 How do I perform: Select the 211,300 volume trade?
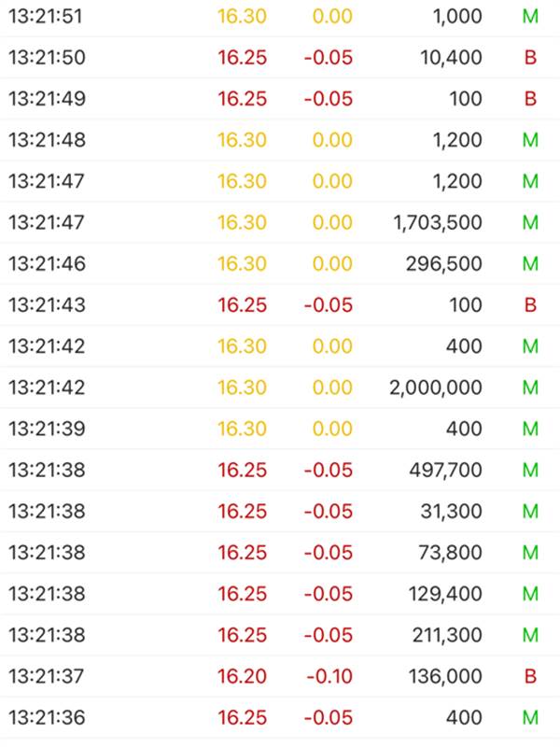(x=447, y=635)
